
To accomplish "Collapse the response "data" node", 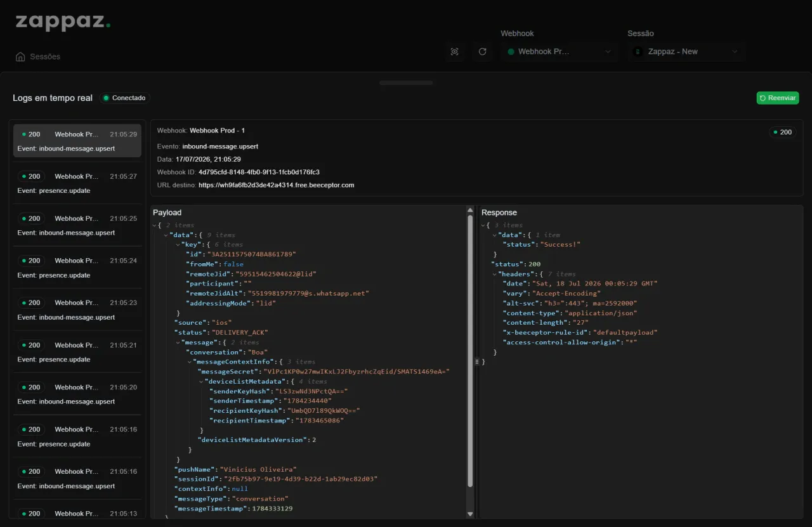I will (494, 235).
